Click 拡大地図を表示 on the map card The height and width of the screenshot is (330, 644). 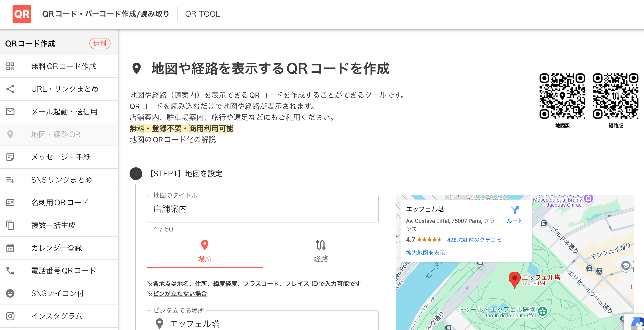click(425, 253)
